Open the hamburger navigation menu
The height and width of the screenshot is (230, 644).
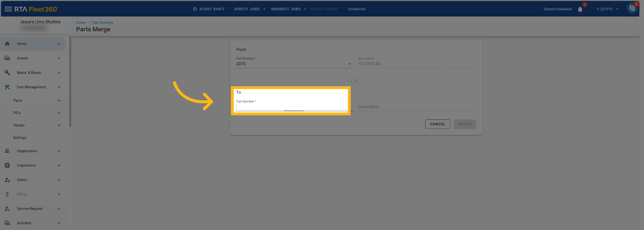point(8,9)
